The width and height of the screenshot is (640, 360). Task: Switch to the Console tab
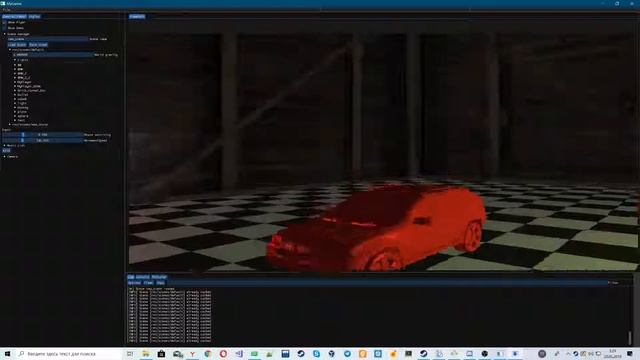[x=142, y=277]
